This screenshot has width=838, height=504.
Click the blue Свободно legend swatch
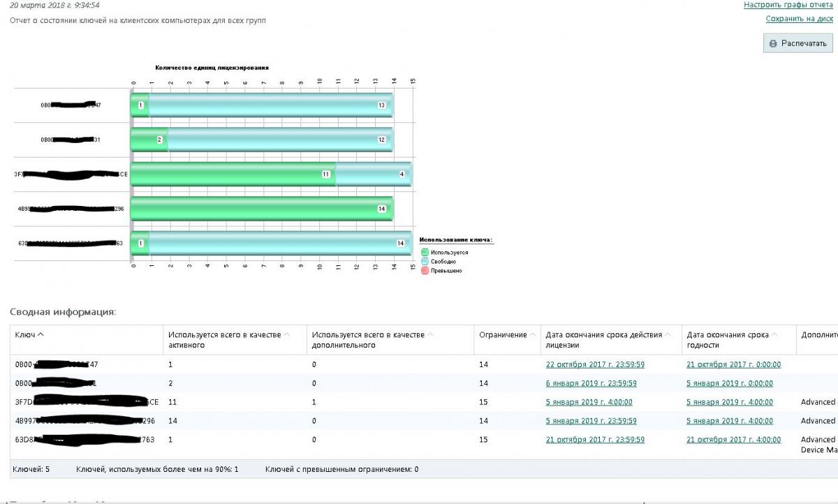point(425,261)
